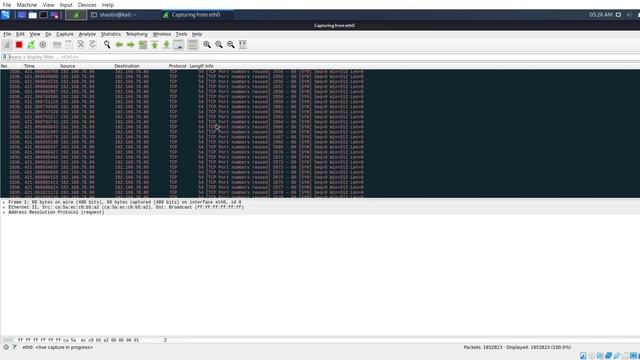
Task: Click the capture file properties status icon
Action: coord(15,347)
